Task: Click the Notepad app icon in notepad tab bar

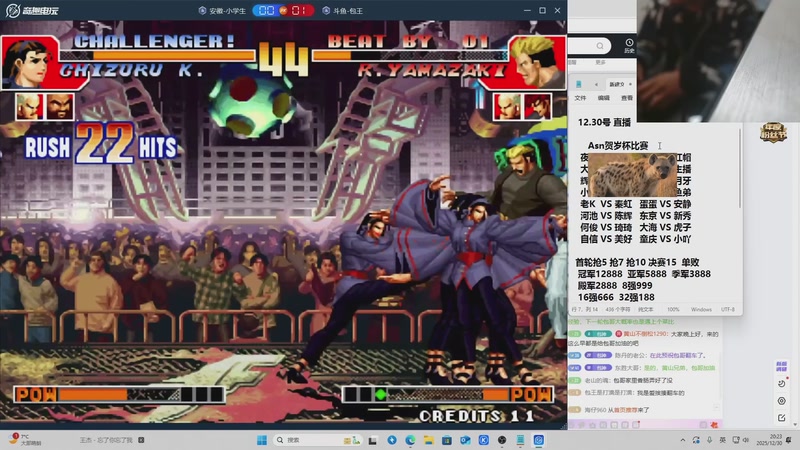Action: click(579, 84)
